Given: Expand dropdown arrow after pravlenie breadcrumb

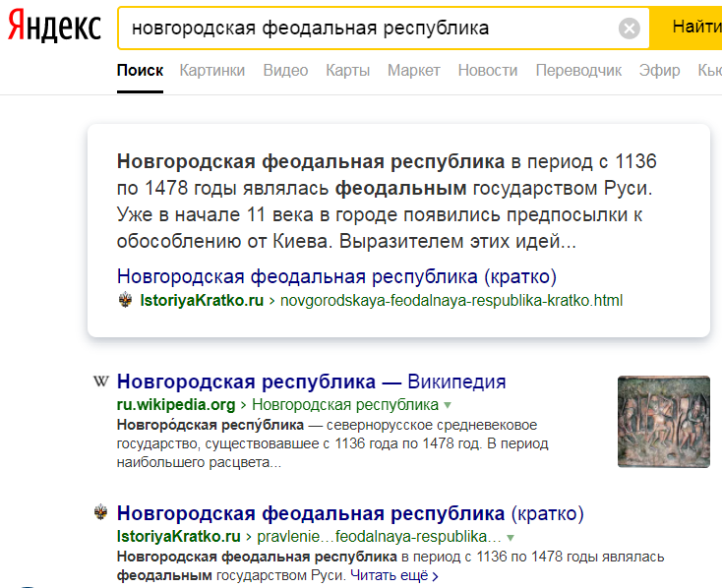Looking at the screenshot, I should [x=511, y=537].
